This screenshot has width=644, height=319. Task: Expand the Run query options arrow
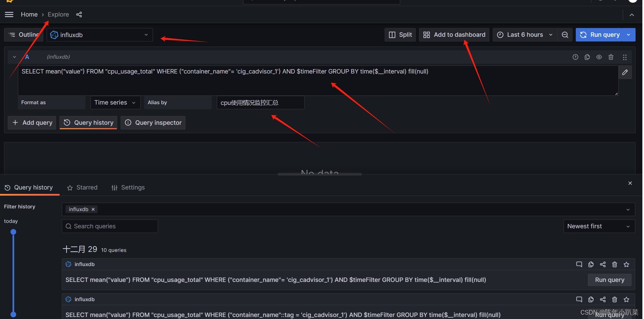pos(628,35)
